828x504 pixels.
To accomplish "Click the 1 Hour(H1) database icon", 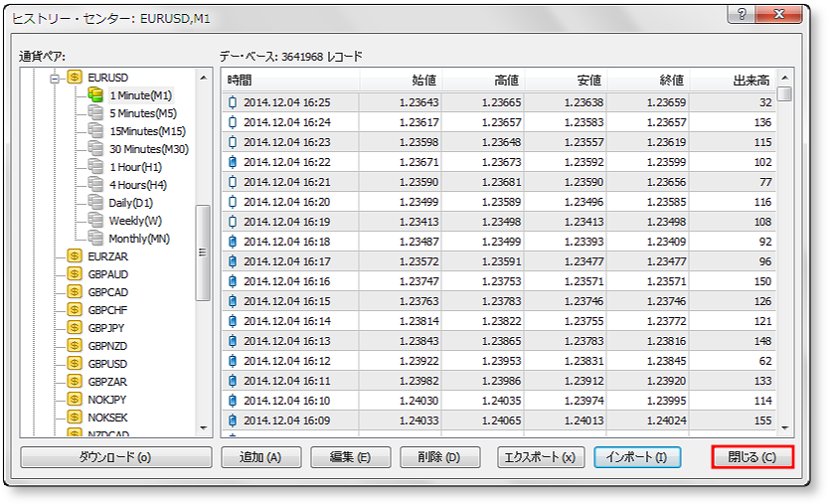I will 95,167.
